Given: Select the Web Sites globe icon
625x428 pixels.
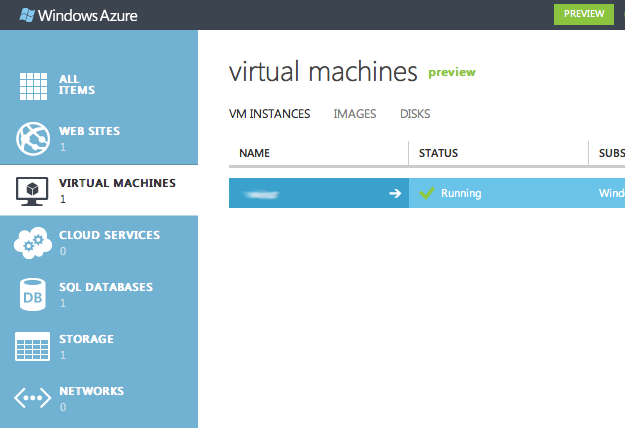Looking at the screenshot, I should [33, 139].
